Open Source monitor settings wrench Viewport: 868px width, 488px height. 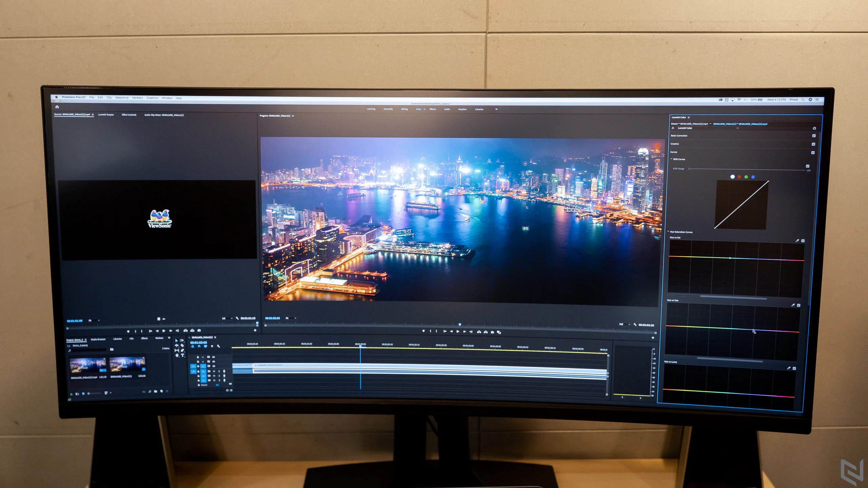[237, 318]
